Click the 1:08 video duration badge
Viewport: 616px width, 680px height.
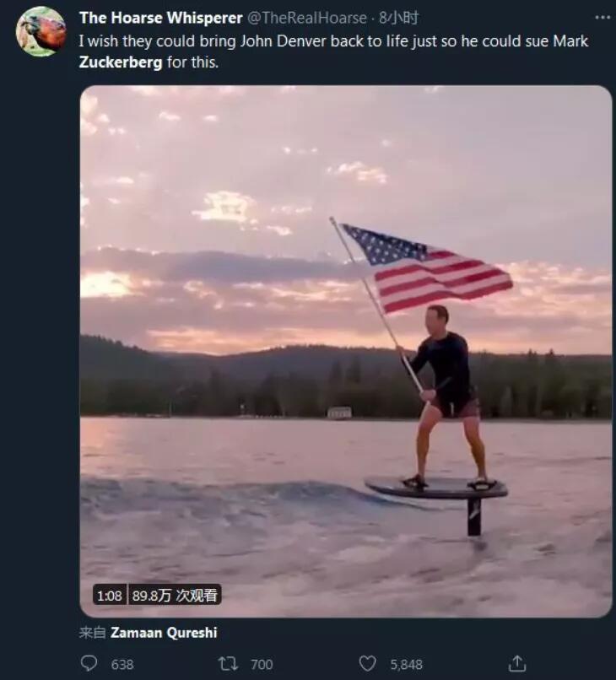(109, 596)
